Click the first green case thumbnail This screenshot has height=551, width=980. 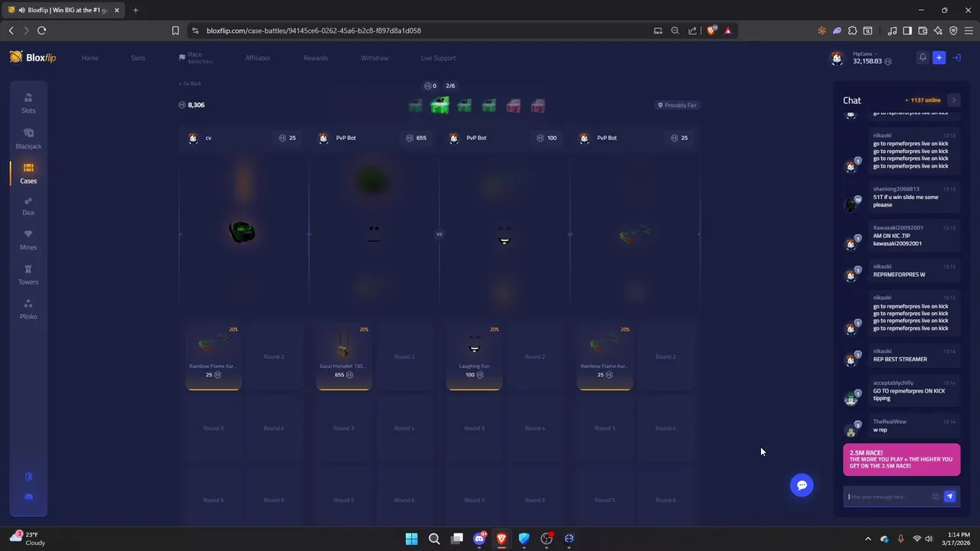pyautogui.click(x=415, y=106)
